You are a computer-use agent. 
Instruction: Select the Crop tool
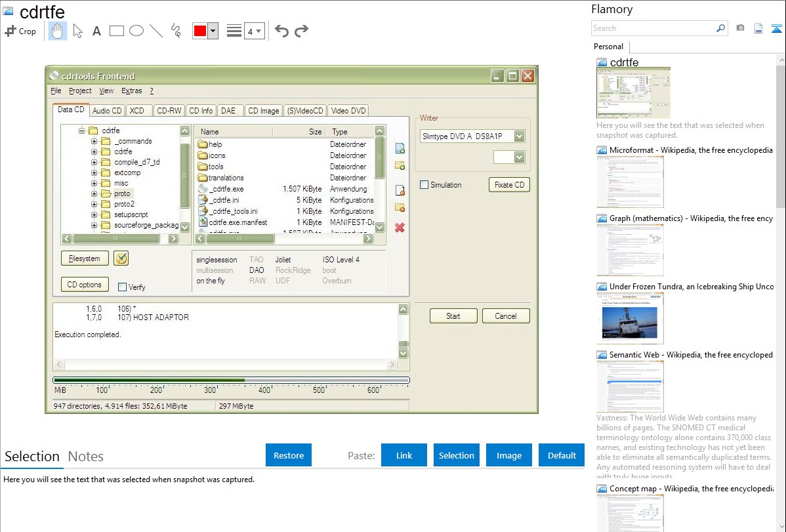pos(20,31)
